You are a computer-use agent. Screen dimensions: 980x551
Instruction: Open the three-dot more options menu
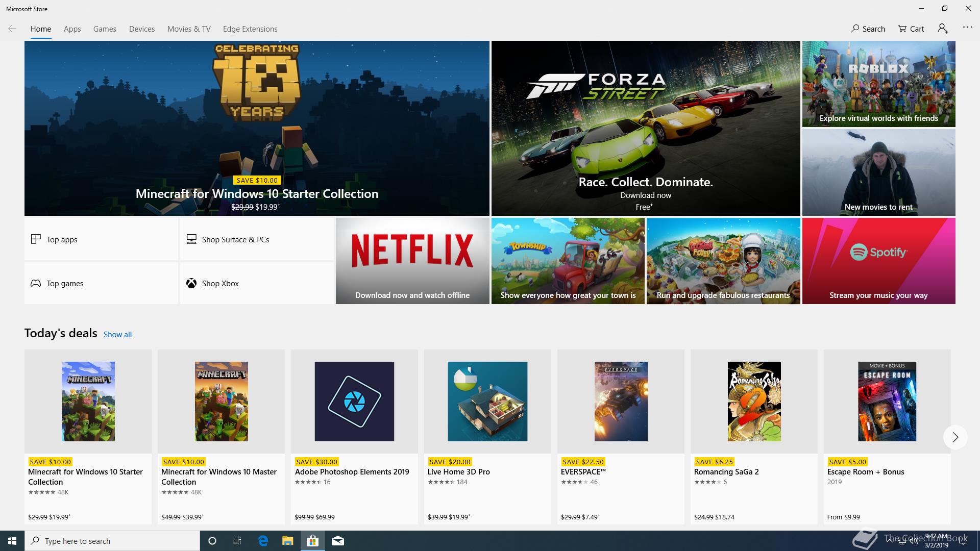tap(967, 27)
